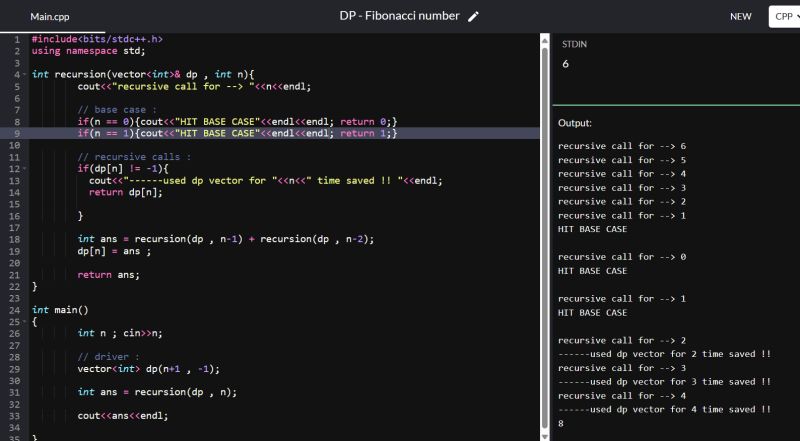The image size is (800, 441).
Task: Click the 'return ans;' statement
Action: (x=108, y=275)
